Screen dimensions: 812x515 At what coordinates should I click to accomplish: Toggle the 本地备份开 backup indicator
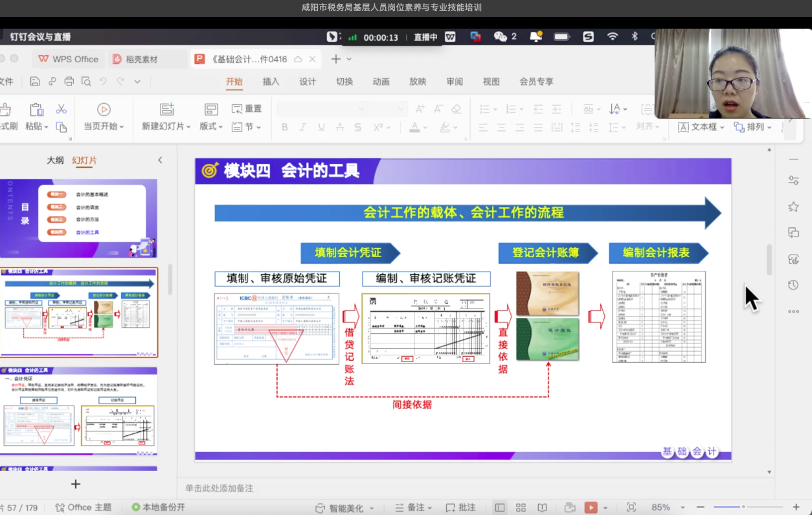pos(159,507)
